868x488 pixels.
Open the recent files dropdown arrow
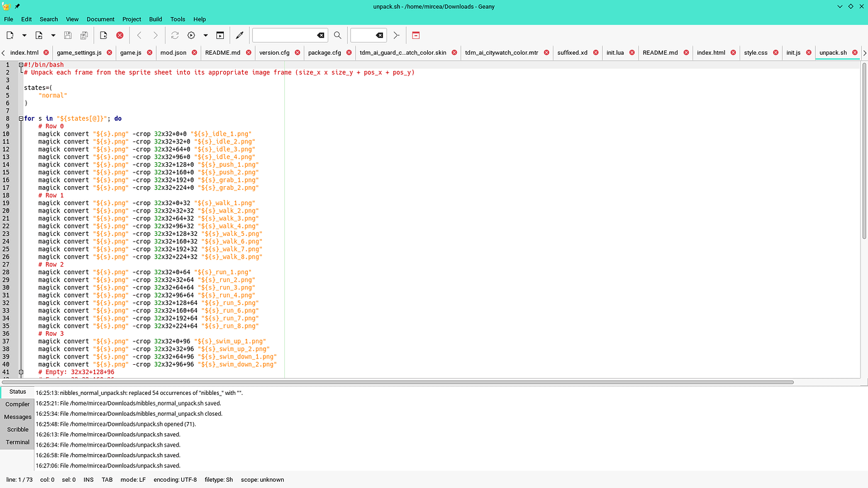pos(53,36)
